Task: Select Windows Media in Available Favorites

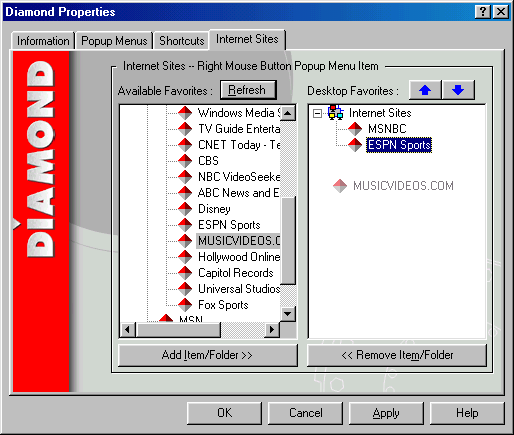Action: pos(239,113)
